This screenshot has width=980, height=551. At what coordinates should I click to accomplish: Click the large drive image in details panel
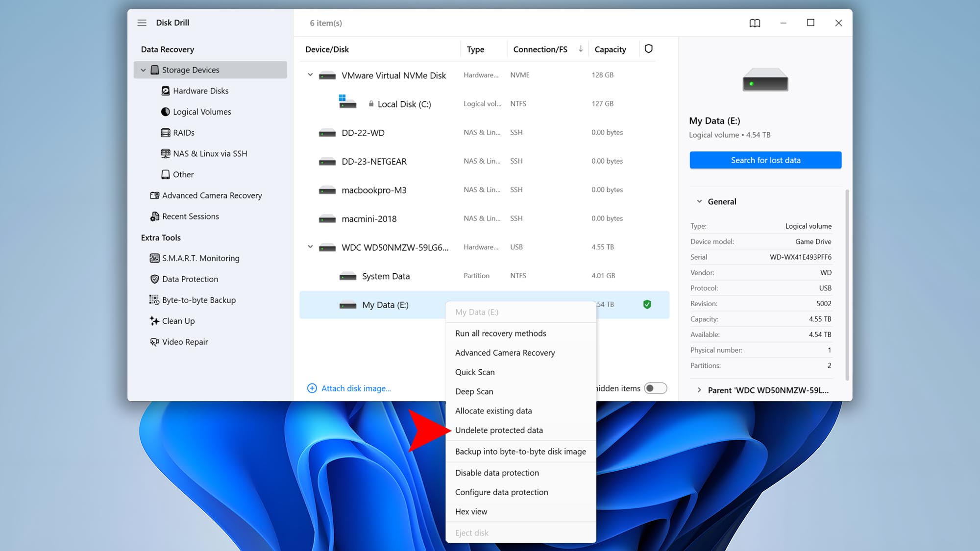click(765, 80)
